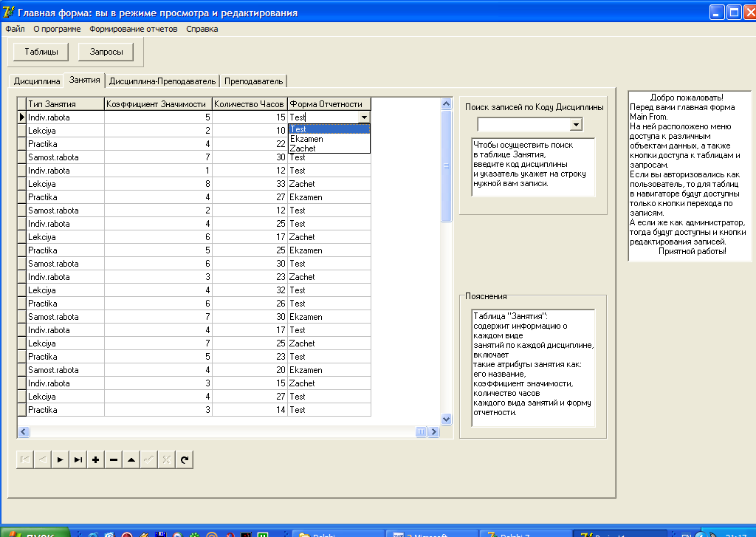Delete current record with minus button
This screenshot has width=756, height=537.
(113, 459)
